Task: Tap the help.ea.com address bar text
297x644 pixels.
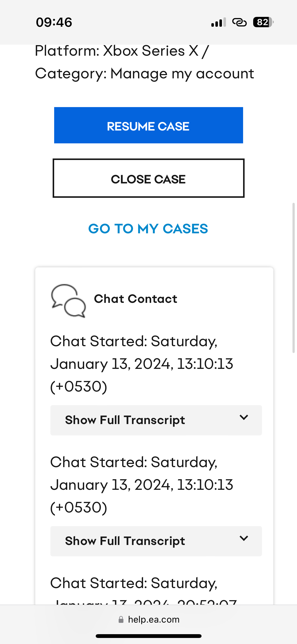Action: [154, 619]
